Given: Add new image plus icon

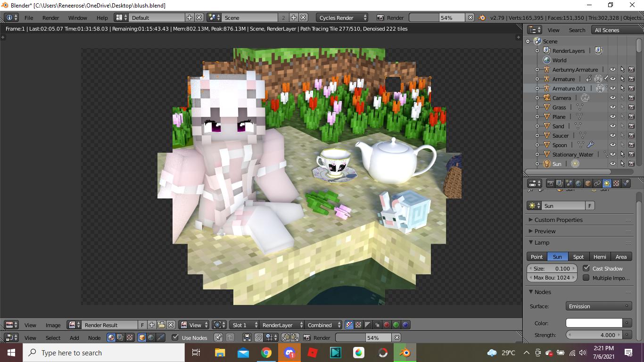Looking at the screenshot, I should [152, 325].
